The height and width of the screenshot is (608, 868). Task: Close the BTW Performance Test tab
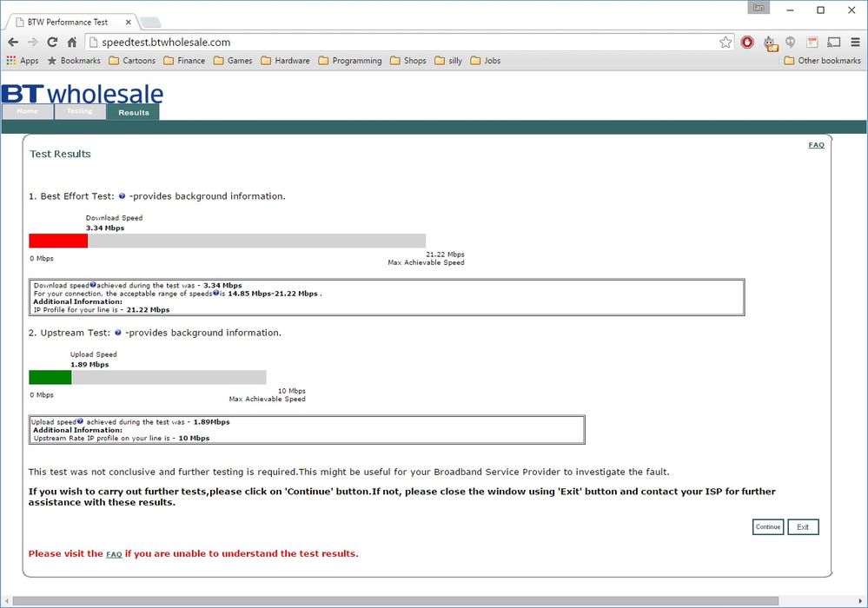128,22
